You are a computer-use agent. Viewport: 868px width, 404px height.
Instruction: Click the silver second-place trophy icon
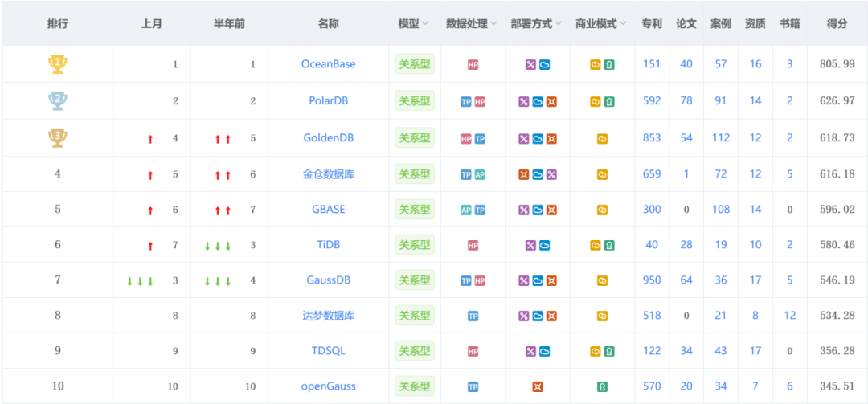click(58, 100)
